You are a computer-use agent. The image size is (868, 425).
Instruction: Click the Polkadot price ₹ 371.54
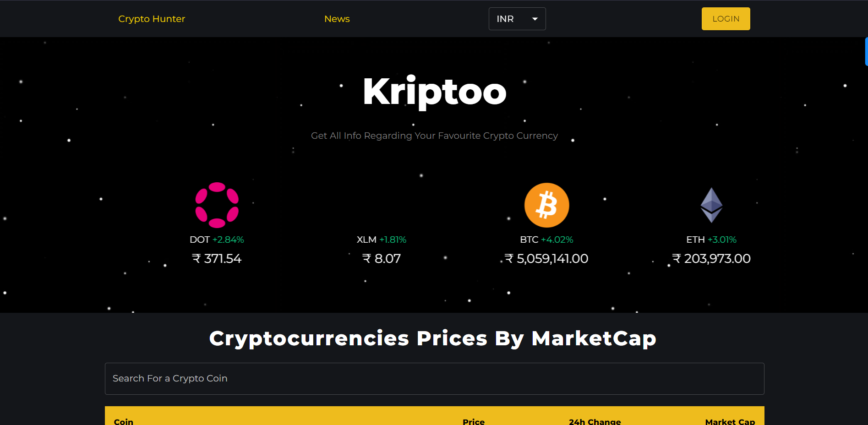pos(217,259)
